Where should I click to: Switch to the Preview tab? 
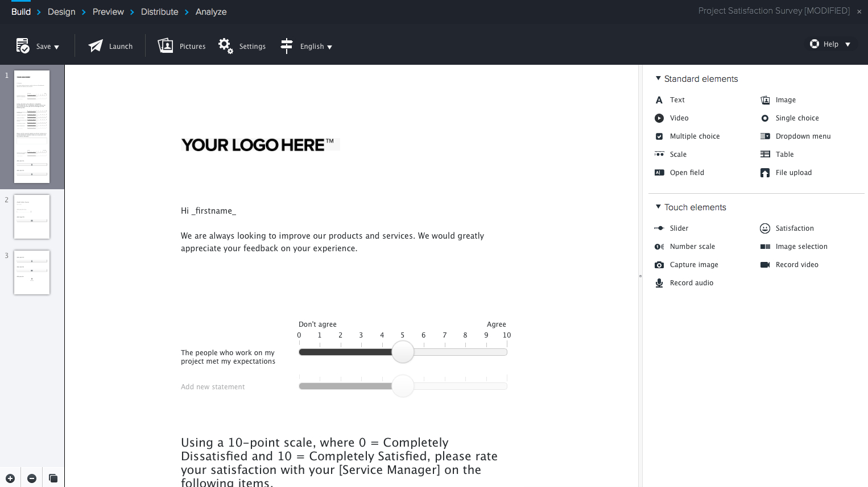tap(108, 12)
